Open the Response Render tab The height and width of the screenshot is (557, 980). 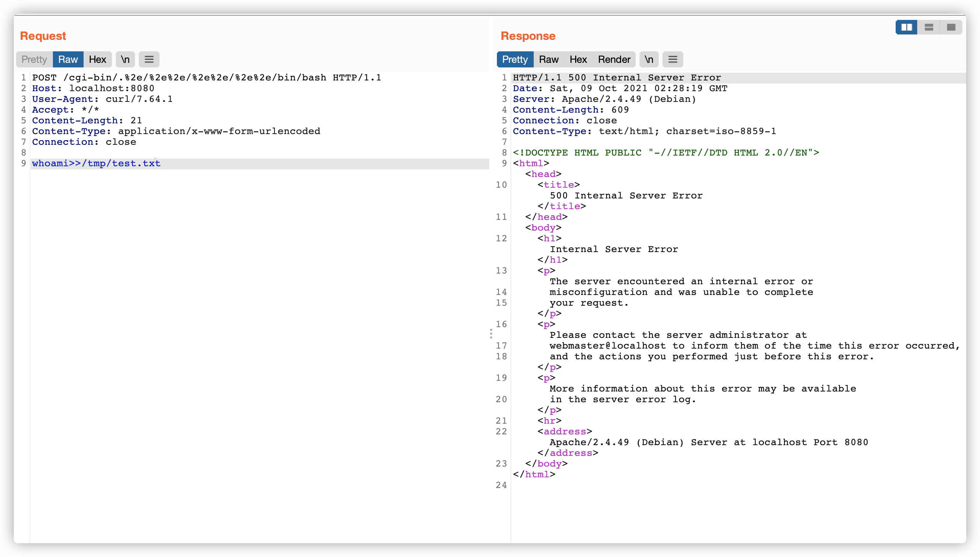(x=614, y=59)
